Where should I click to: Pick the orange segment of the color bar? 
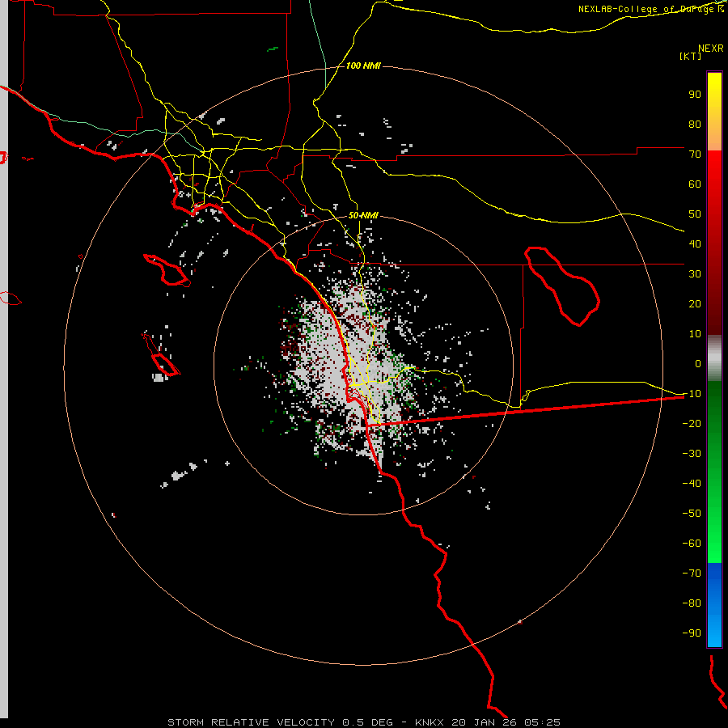[714, 134]
